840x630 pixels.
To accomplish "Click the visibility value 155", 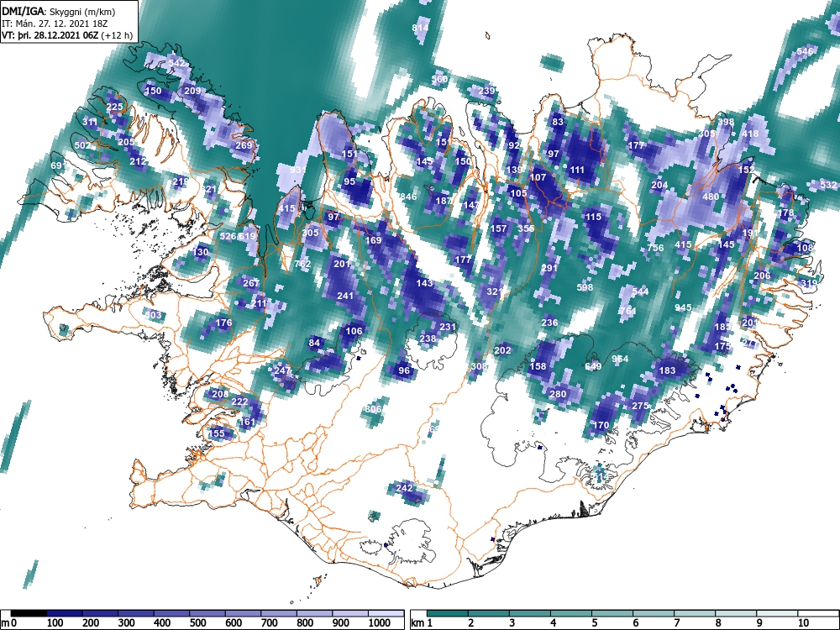I will click(x=217, y=433).
